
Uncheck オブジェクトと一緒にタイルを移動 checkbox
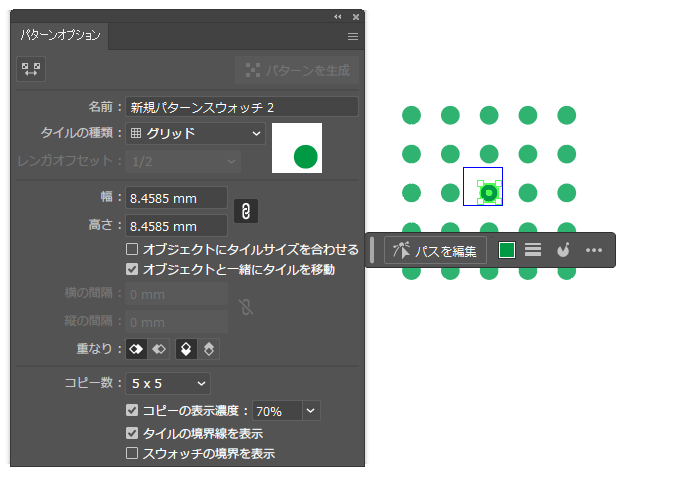(132, 270)
